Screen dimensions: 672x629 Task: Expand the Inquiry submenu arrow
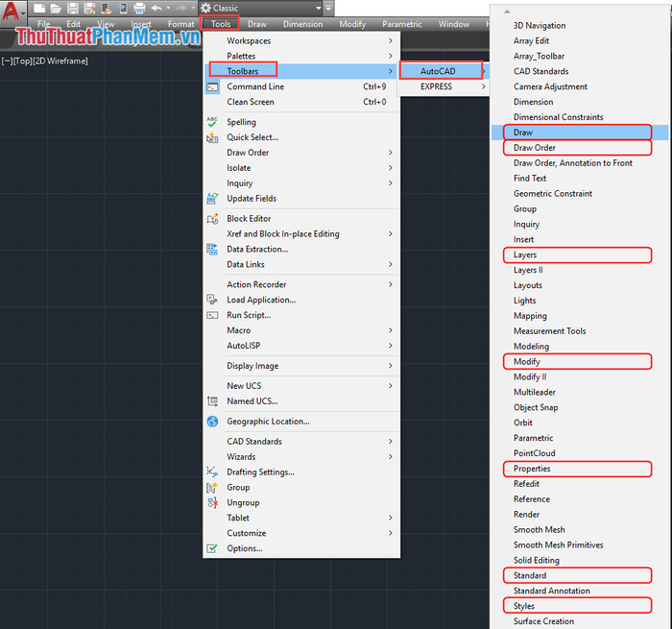click(391, 183)
